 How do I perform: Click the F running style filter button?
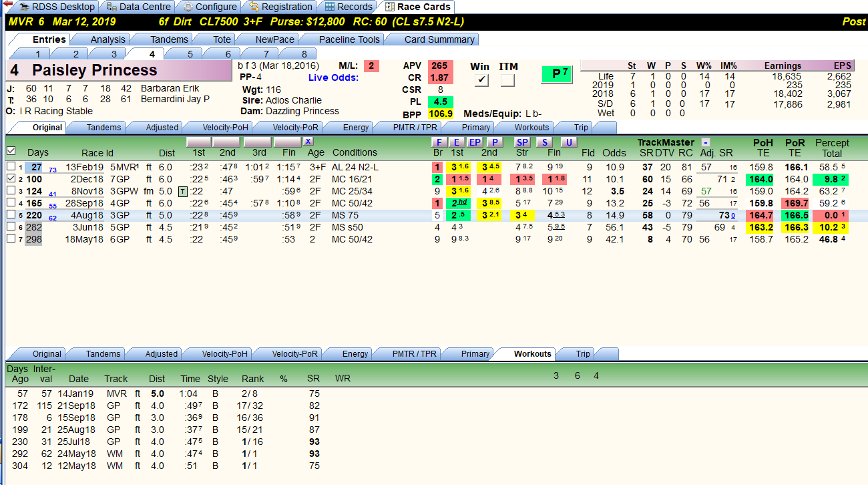pos(439,142)
